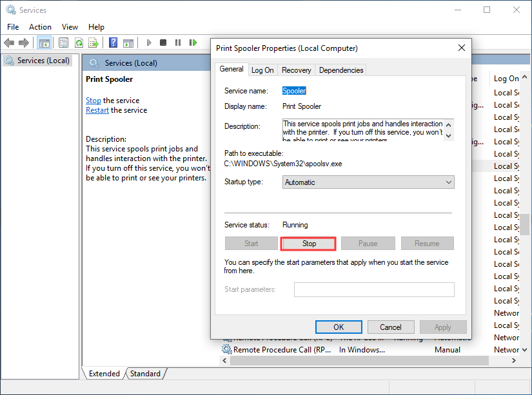Screen dimensions: 532x395
Task: Click the Start parameters input field
Action: 374,289
